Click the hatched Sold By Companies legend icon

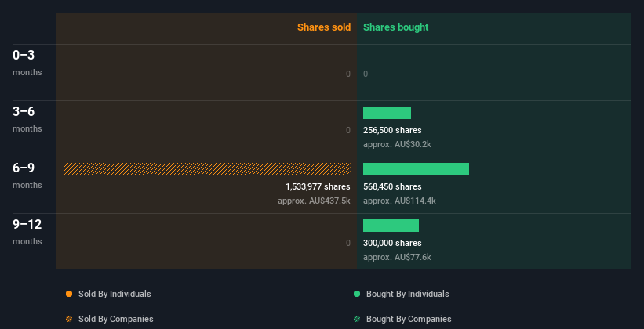(x=69, y=319)
